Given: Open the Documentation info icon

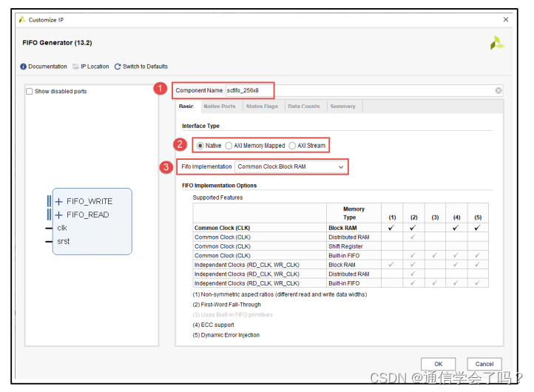Looking at the screenshot, I should coord(23,67).
